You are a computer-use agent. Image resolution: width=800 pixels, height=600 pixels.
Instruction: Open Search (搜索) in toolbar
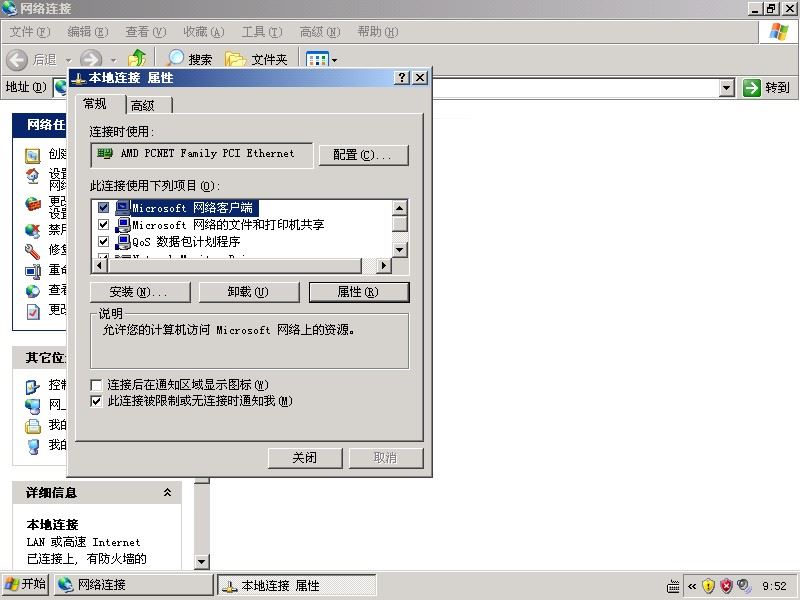click(190, 59)
